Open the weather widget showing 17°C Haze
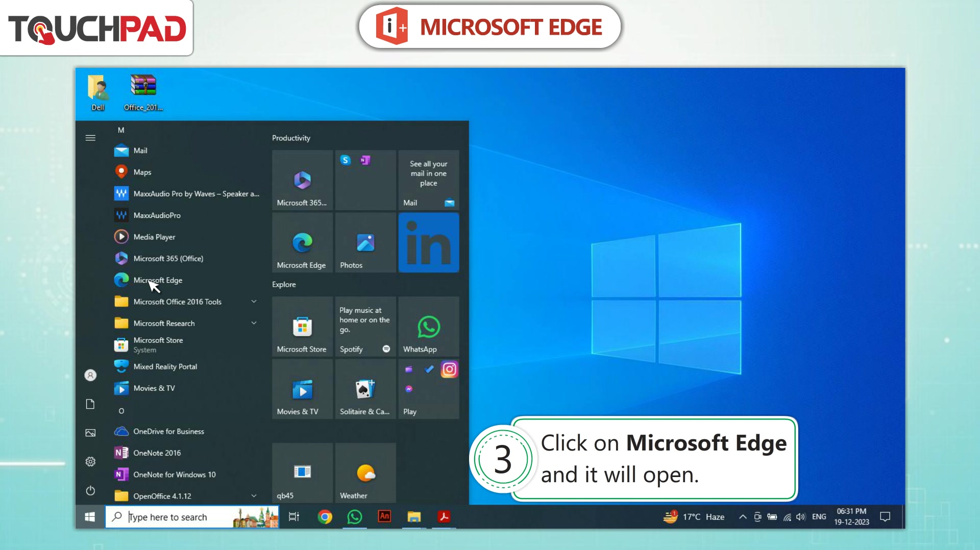 click(694, 517)
